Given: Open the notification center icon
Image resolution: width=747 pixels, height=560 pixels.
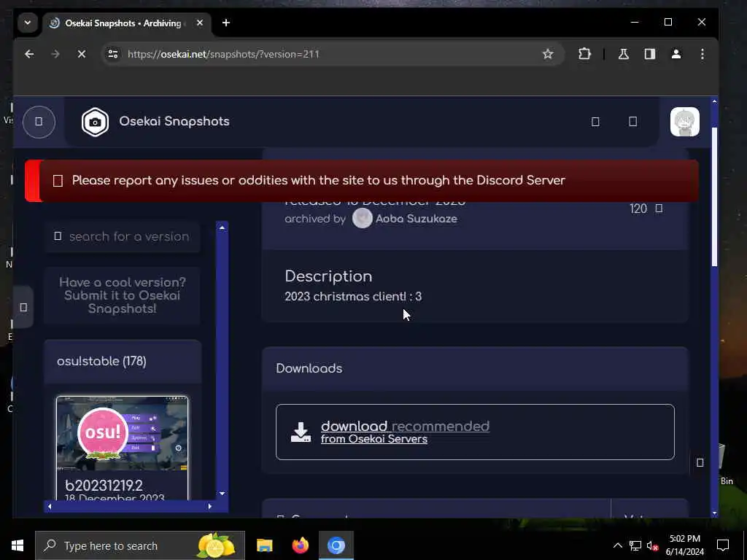Looking at the screenshot, I should point(723,545).
